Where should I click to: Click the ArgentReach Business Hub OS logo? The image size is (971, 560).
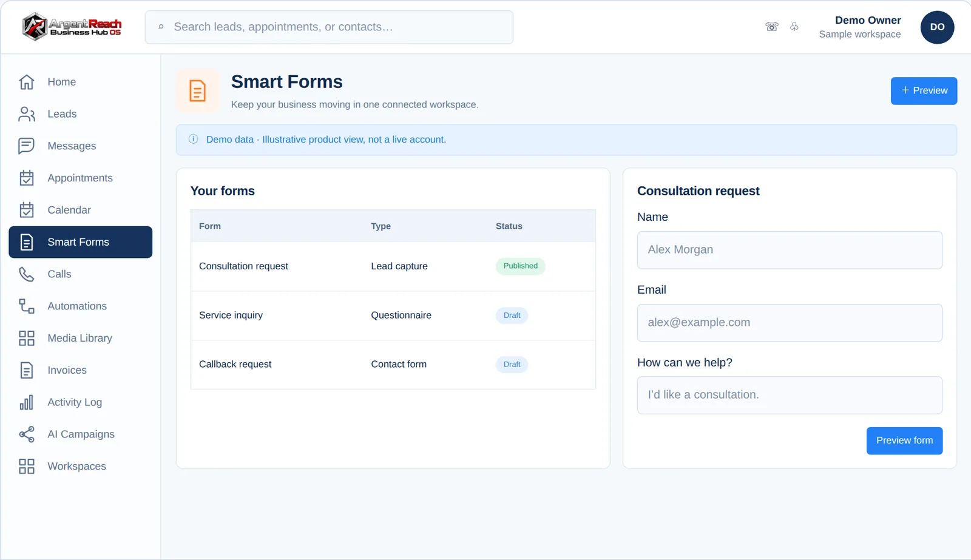click(72, 27)
